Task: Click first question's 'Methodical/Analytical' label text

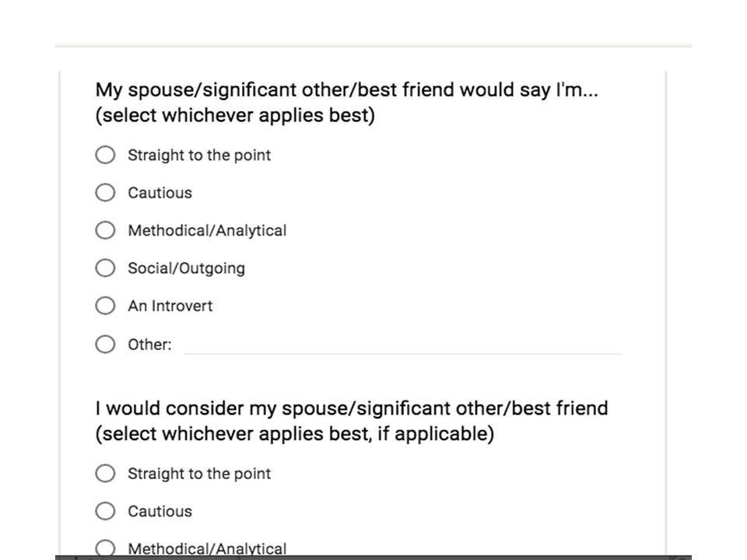Action: click(x=207, y=231)
